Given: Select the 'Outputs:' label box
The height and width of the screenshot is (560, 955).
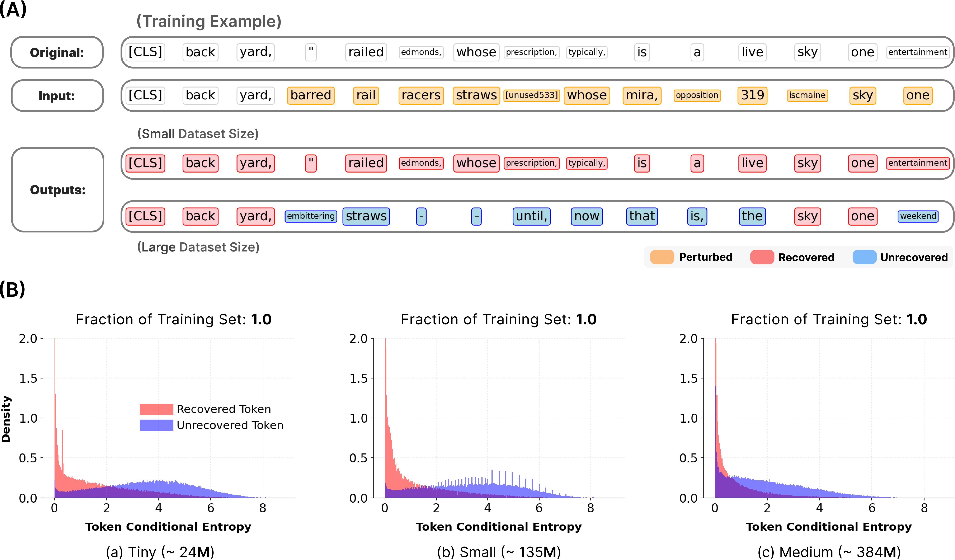Looking at the screenshot, I should [58, 189].
